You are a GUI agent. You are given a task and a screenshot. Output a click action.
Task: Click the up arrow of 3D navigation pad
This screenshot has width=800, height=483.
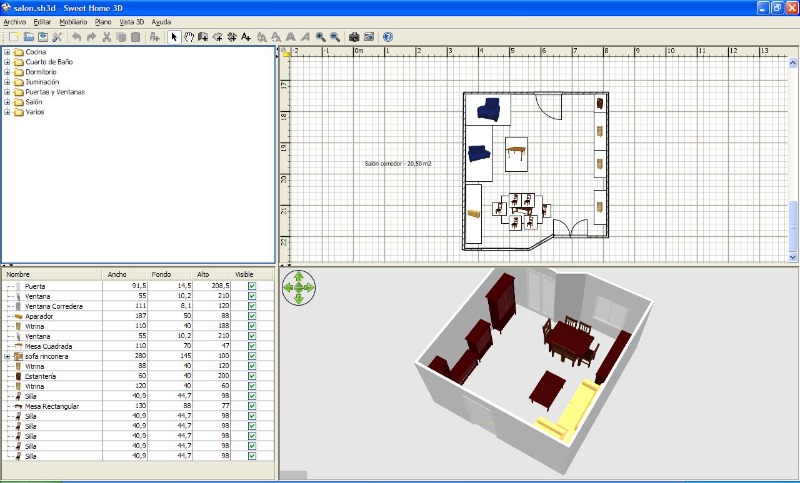pos(299,277)
